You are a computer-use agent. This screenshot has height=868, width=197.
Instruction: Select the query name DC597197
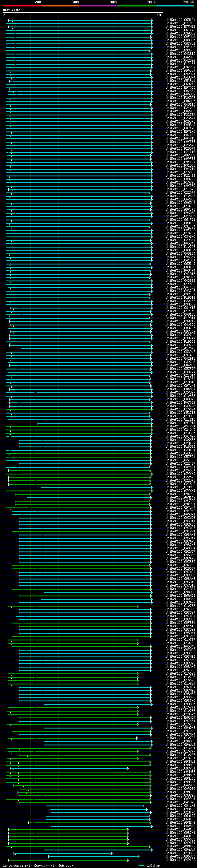coord(11,10)
